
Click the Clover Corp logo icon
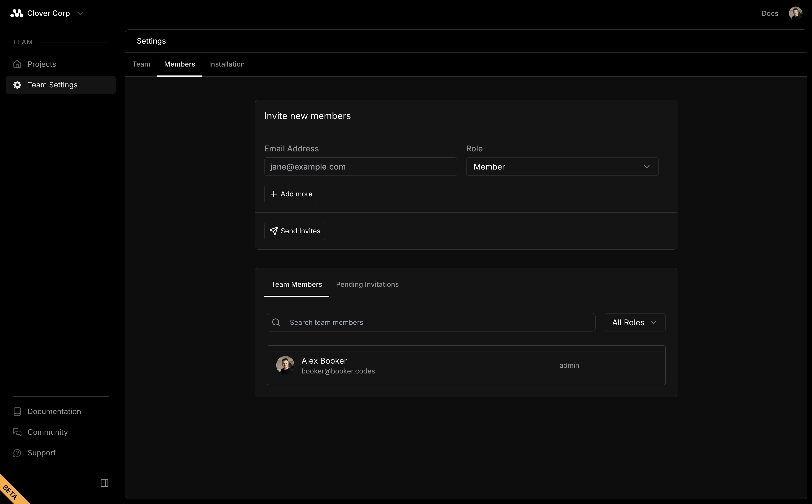17,13
